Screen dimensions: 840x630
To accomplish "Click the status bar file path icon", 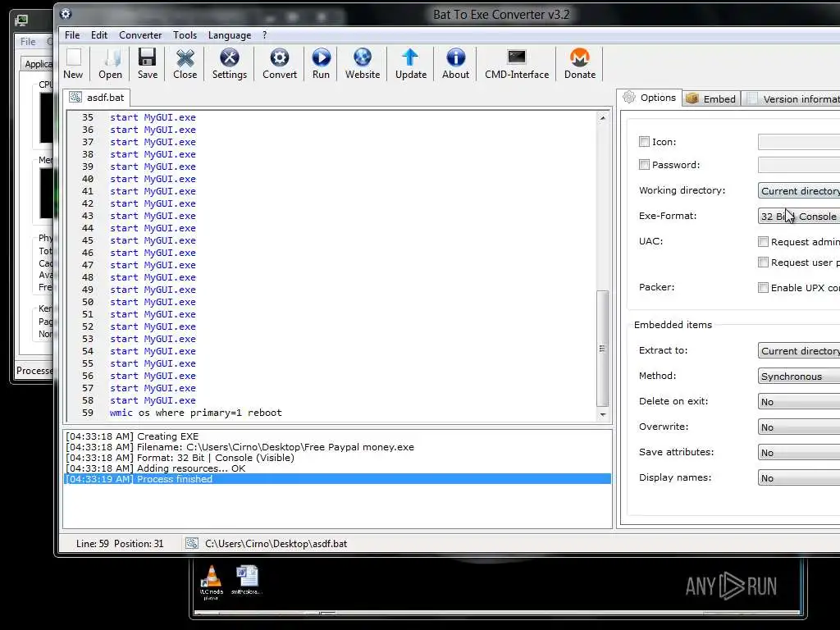I will tap(191, 543).
